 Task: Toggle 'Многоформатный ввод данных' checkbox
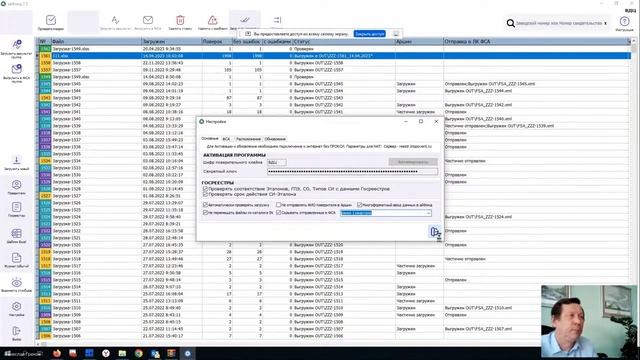(360, 205)
